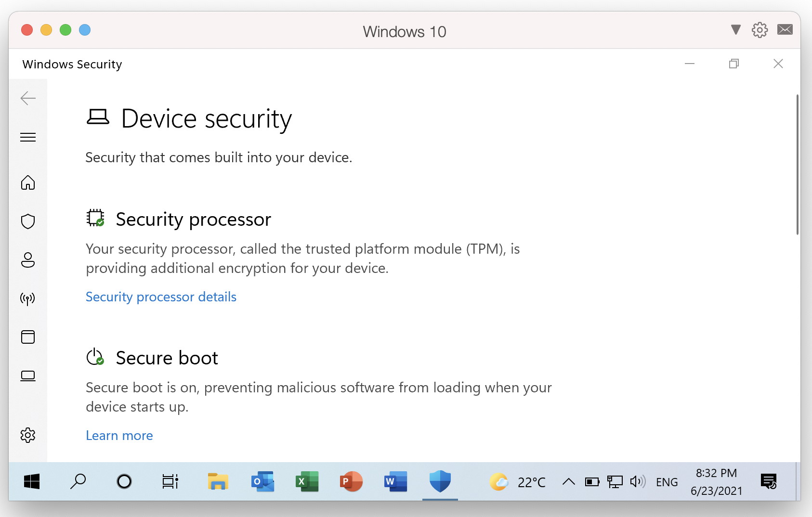The height and width of the screenshot is (517, 812).
Task: Open Virus & threat protection shield icon
Action: [28, 221]
